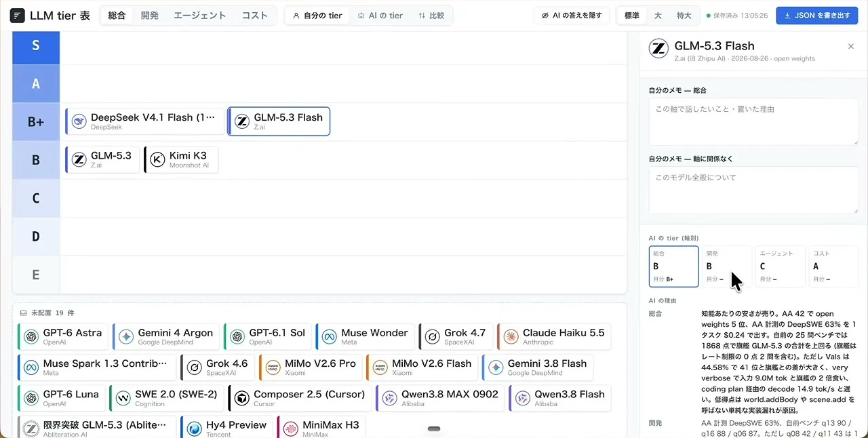Set card size to 特大
This screenshot has height=438, width=868.
pos(684,16)
